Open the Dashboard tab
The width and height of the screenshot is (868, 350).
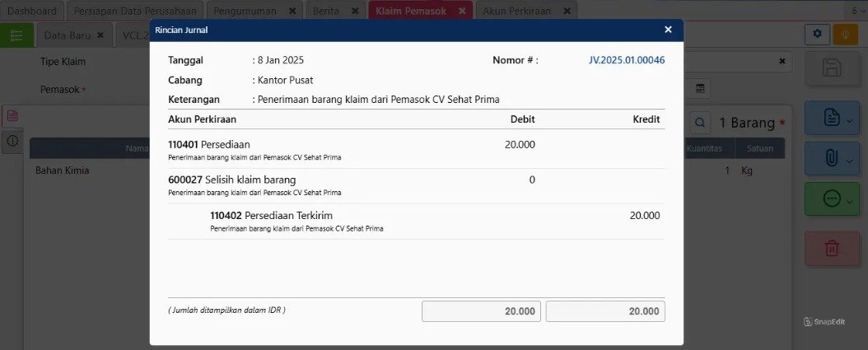pyautogui.click(x=32, y=11)
